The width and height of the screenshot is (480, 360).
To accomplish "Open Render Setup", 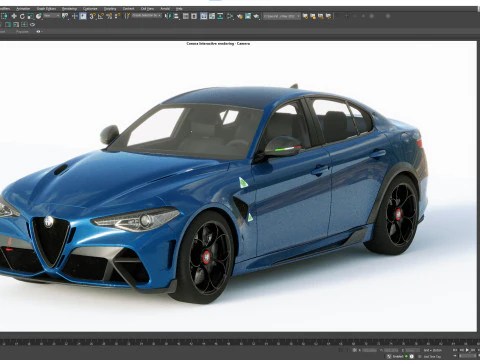I will 240,16.
